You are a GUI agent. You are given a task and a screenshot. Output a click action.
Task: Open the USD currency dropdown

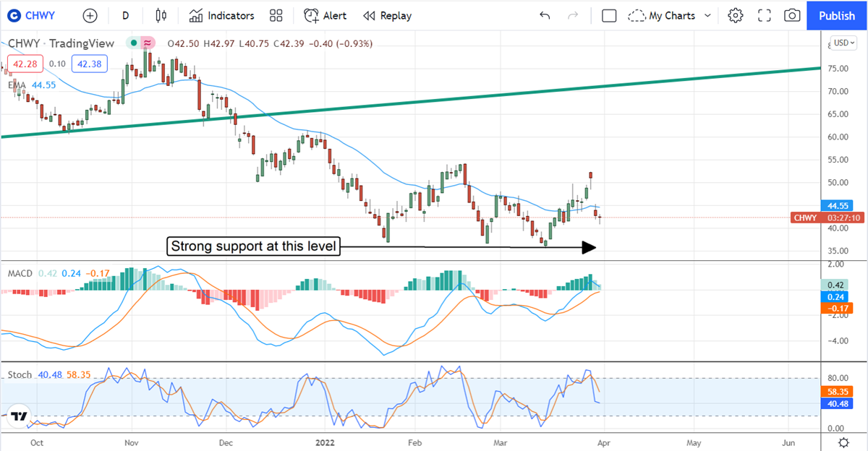click(x=843, y=43)
